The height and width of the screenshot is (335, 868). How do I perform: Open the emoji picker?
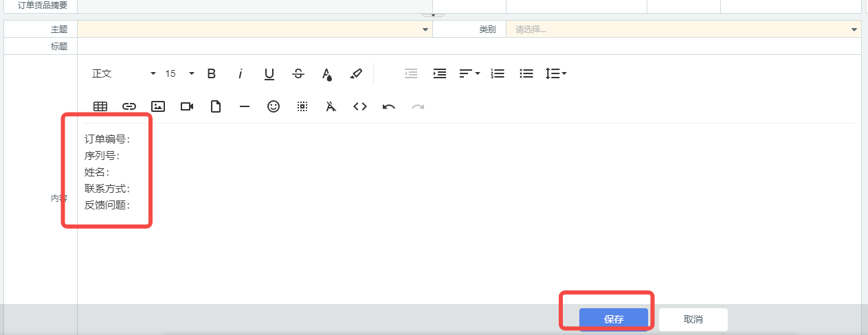274,106
